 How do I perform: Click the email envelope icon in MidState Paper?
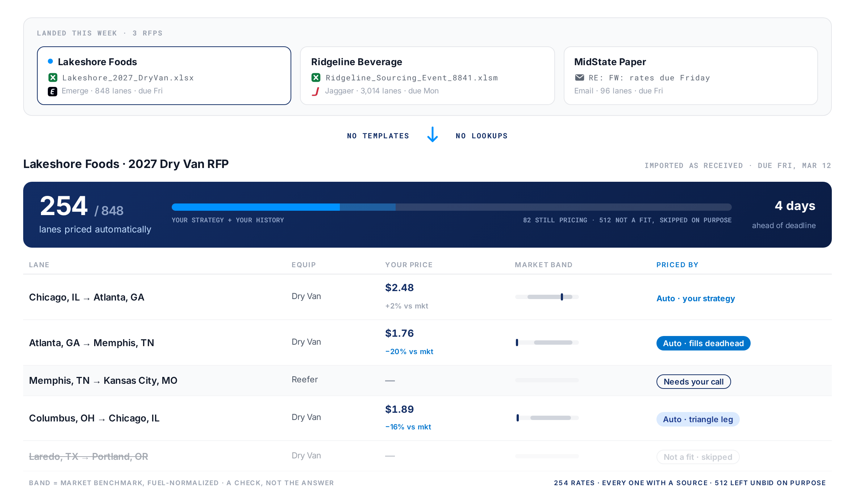tap(579, 77)
